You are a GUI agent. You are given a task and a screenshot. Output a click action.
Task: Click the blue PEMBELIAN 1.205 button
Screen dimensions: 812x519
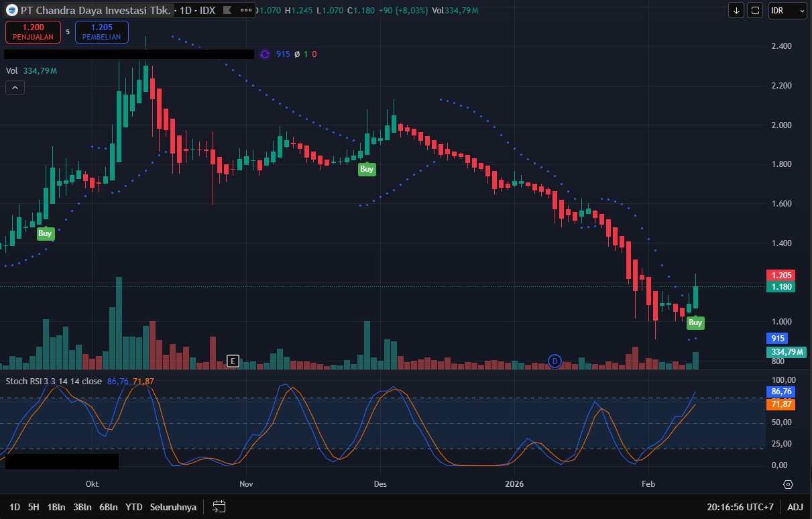click(x=102, y=32)
